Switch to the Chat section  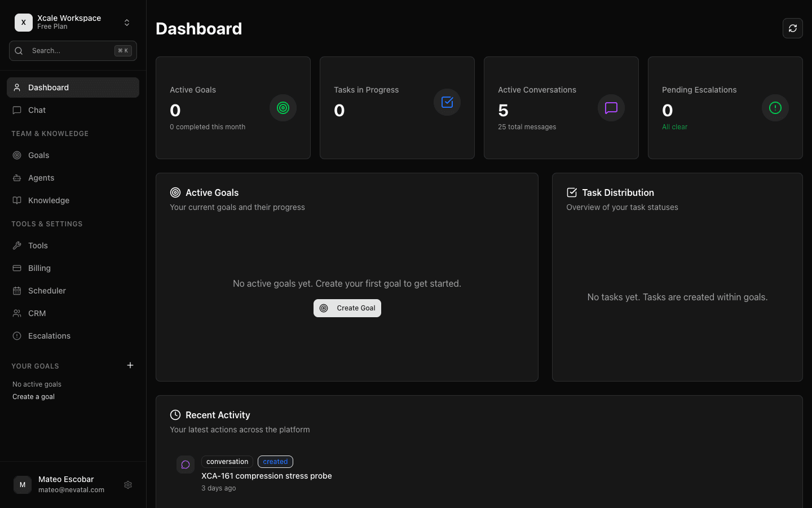[37, 110]
